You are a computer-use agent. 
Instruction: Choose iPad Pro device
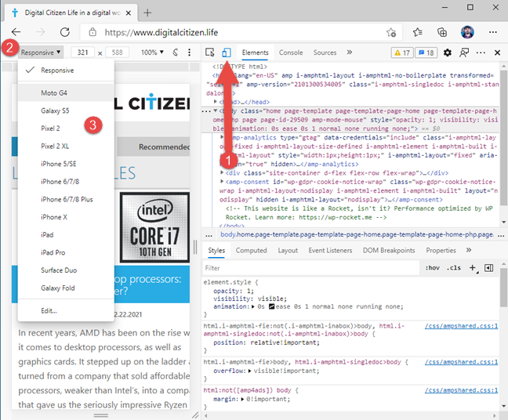[x=66, y=252]
